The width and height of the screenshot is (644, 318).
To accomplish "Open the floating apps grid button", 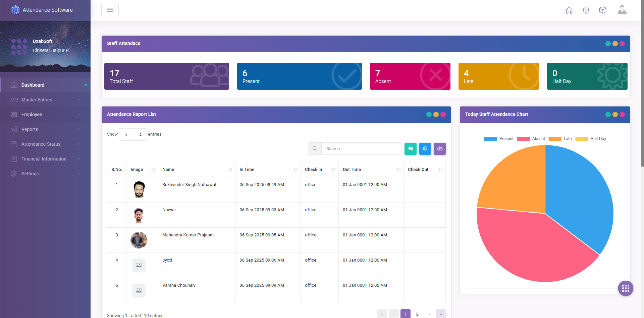I will pos(625,288).
